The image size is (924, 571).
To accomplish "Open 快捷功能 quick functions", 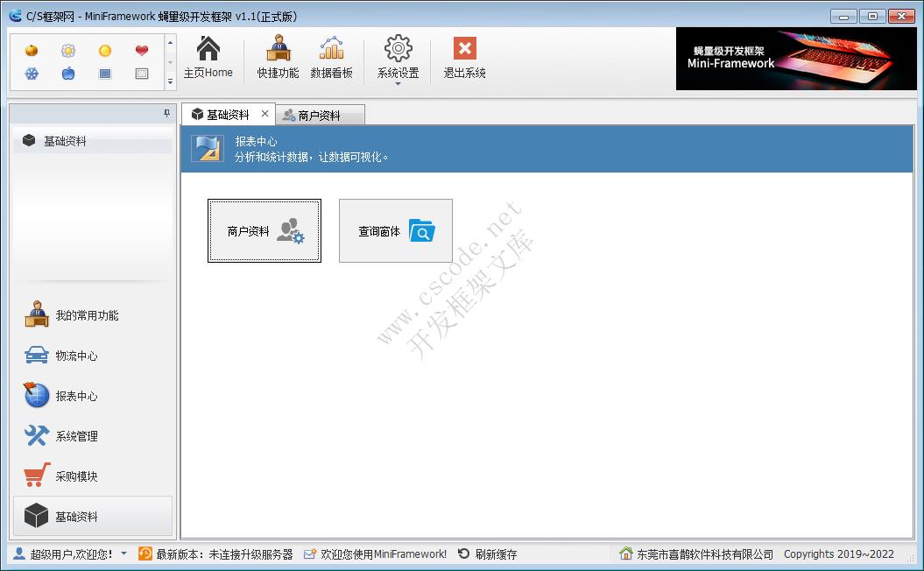I will [x=278, y=57].
